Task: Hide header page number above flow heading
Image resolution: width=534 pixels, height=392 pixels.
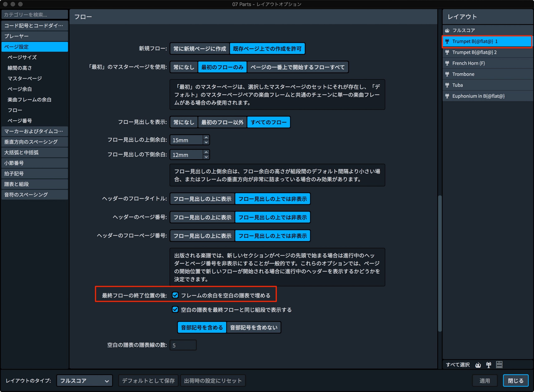Action: [x=272, y=217]
